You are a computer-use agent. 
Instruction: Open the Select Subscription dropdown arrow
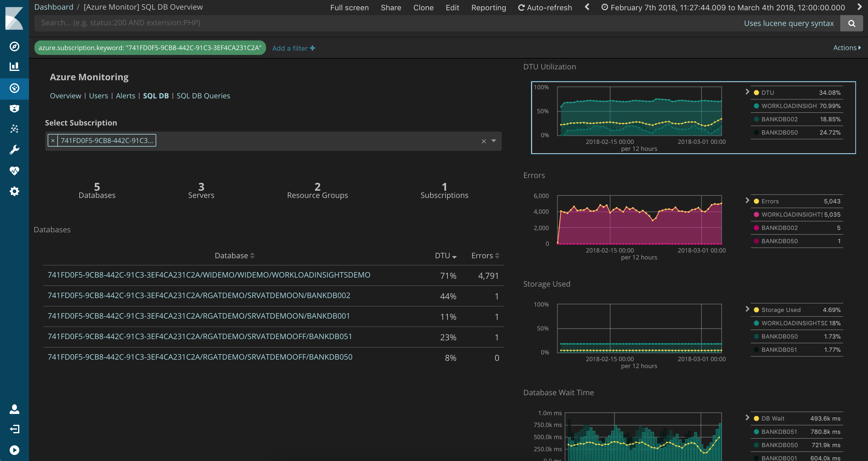tap(494, 141)
